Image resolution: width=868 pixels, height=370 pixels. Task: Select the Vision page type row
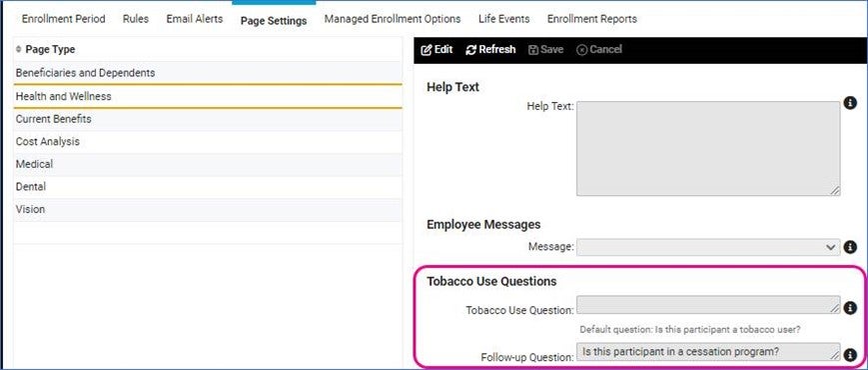pos(208,210)
